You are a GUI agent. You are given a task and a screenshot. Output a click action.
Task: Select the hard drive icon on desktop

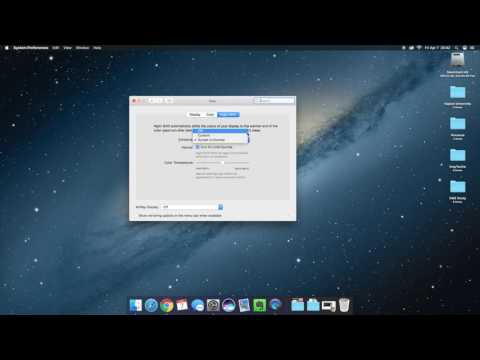(x=457, y=60)
